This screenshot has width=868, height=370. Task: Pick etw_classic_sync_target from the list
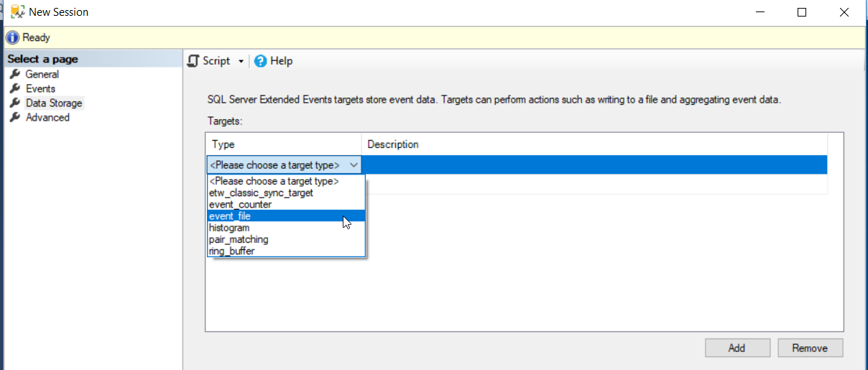click(261, 193)
